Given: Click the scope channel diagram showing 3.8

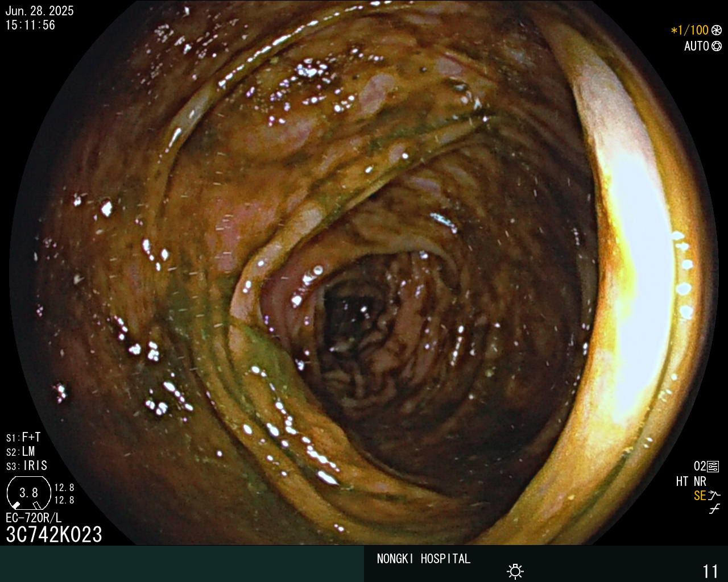Looking at the screenshot, I should coord(29,493).
